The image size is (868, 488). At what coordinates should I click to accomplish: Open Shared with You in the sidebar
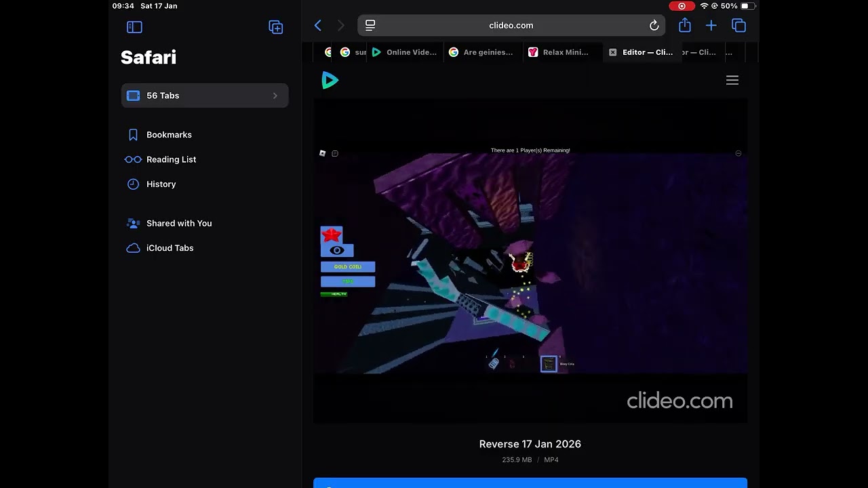pyautogui.click(x=179, y=223)
